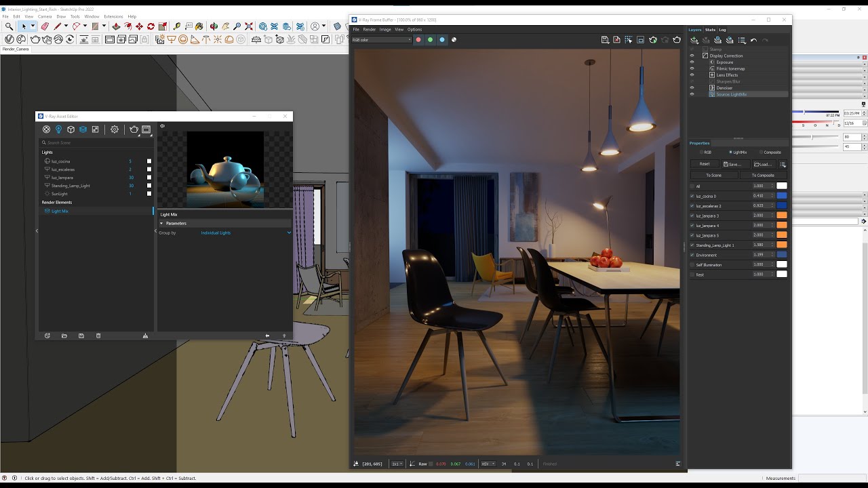This screenshot has height=488, width=868.
Task: Select the SketchUp Eraser tool
Action: tap(45, 26)
